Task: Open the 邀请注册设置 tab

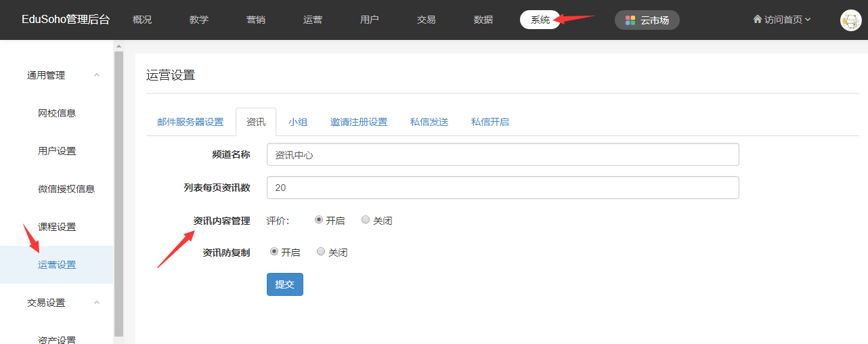Action: click(359, 122)
